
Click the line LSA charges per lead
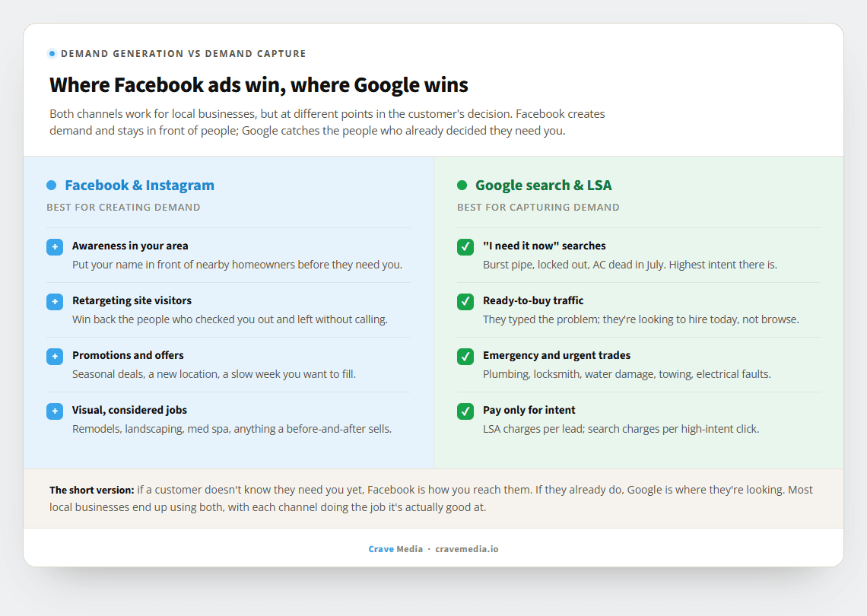(x=621, y=429)
